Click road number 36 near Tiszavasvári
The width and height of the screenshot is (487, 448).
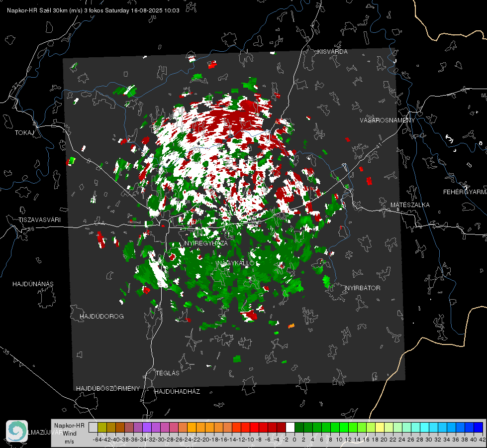click(x=31, y=229)
